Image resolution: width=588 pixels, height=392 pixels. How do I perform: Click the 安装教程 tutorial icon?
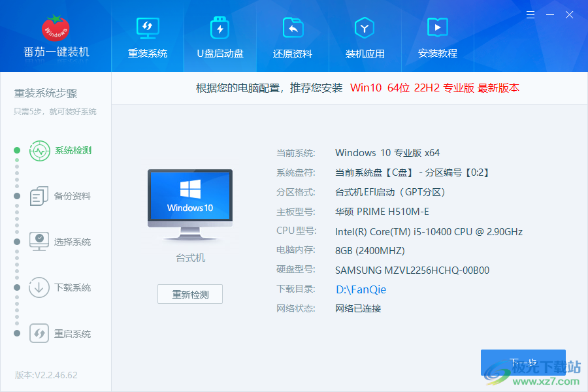(x=437, y=28)
